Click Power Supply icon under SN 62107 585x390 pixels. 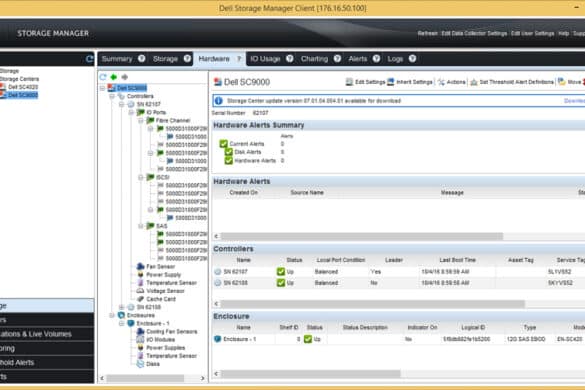tap(140, 275)
